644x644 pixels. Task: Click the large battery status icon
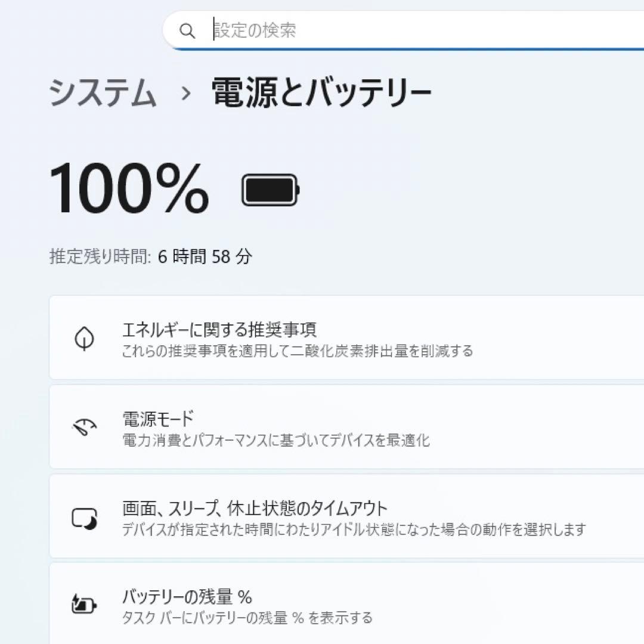(x=268, y=191)
